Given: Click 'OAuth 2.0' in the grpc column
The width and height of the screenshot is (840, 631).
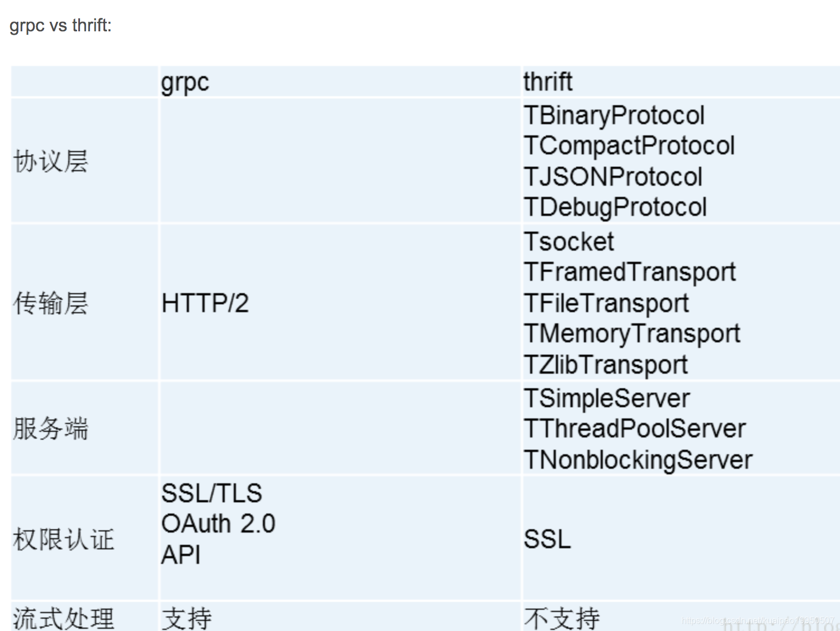Looking at the screenshot, I should tap(218, 524).
